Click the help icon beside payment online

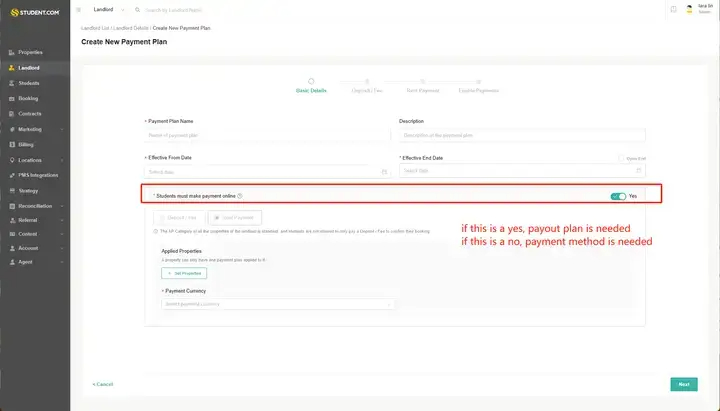tap(240, 196)
